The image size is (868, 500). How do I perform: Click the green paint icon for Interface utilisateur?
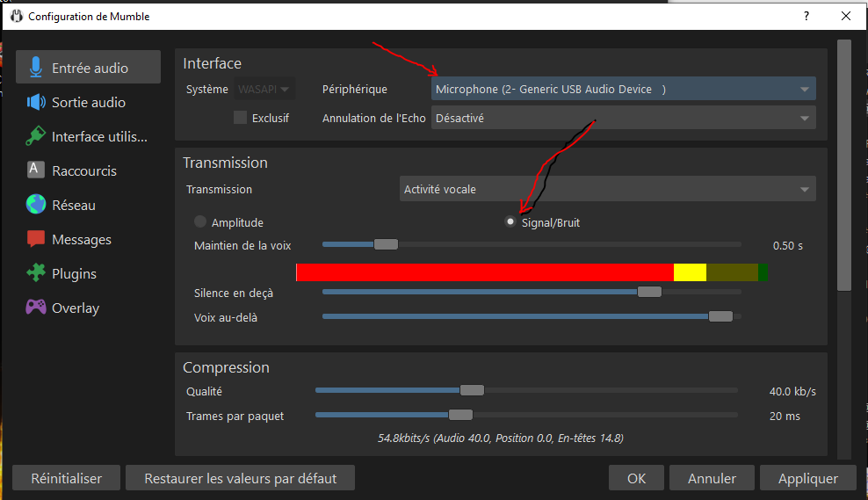[35, 136]
